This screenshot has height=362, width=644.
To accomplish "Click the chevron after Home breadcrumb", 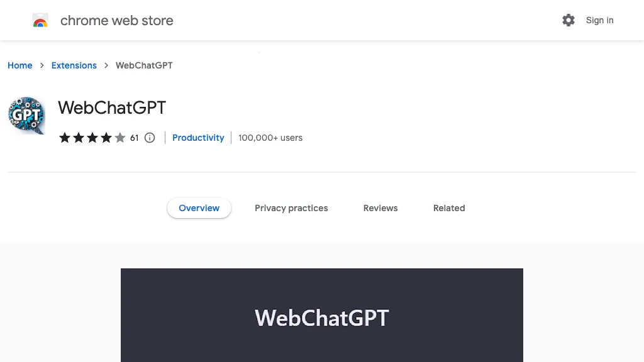I will 42,65.
